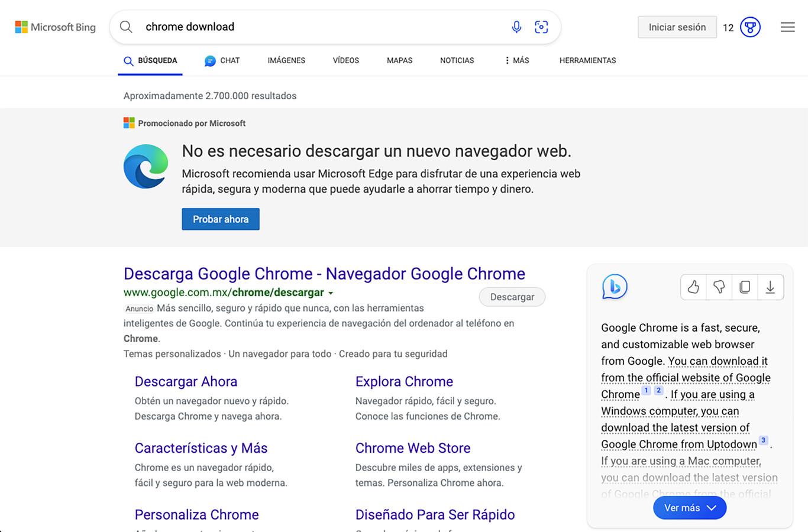The height and width of the screenshot is (532, 808).
Task: Copy the chat answer using the copy icon
Action: pyautogui.click(x=745, y=287)
